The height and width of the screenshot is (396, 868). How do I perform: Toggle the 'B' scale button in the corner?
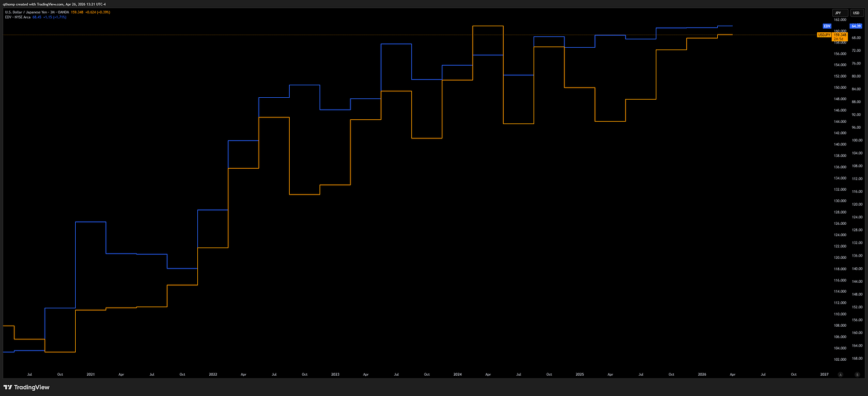point(857,375)
